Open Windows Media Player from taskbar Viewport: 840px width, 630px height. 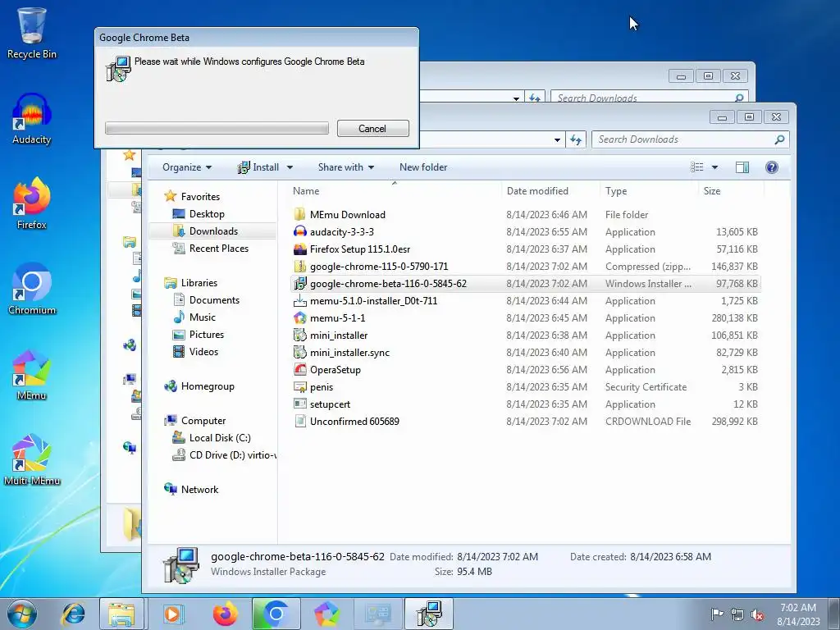coord(172,614)
